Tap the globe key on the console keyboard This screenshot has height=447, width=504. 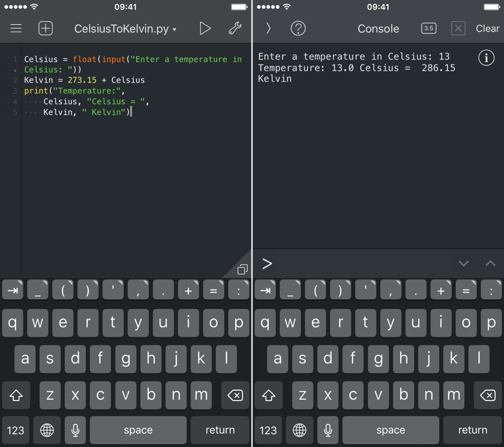(300, 430)
